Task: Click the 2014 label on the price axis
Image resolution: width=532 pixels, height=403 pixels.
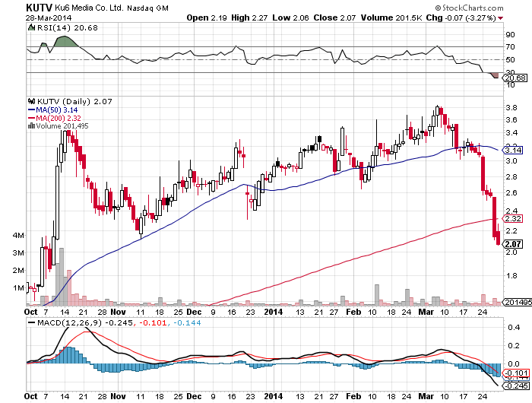Action: click(273, 312)
